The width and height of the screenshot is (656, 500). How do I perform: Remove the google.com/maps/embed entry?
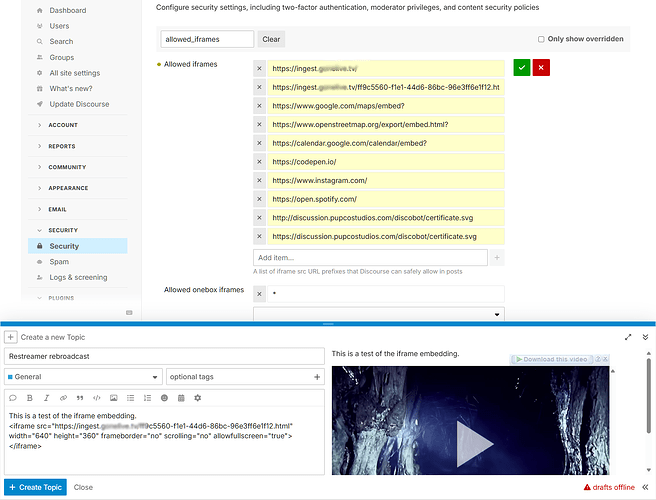[x=259, y=106]
